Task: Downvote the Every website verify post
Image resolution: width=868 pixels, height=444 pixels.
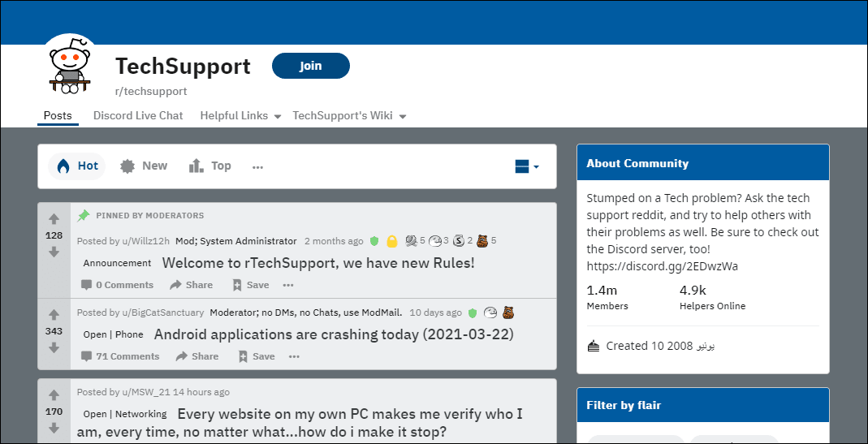Action: tap(54, 428)
